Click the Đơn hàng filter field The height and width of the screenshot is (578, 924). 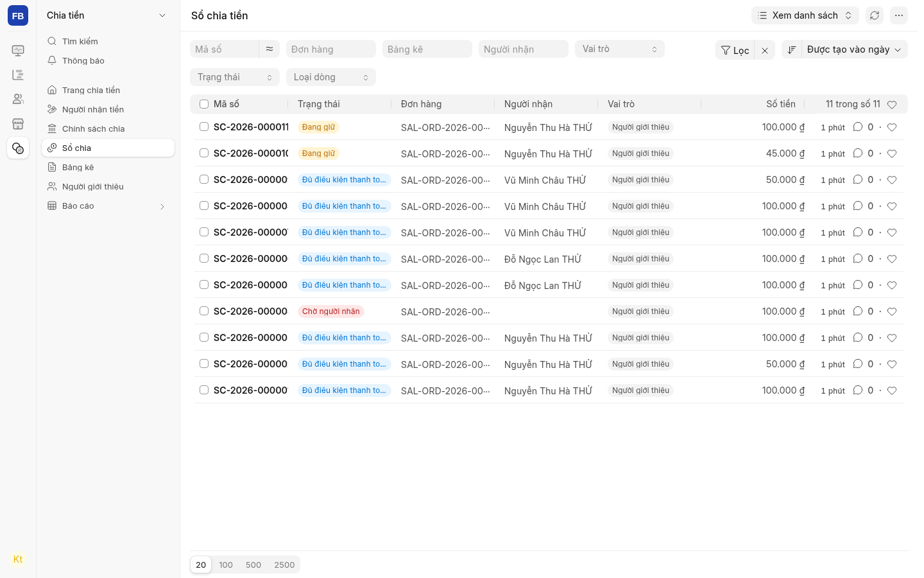(331, 49)
